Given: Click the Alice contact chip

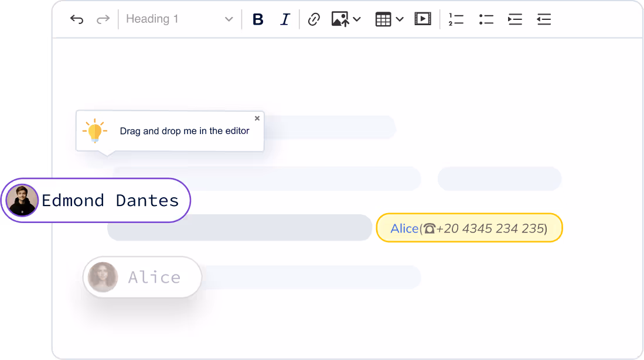Looking at the screenshot, I should coord(154,277).
